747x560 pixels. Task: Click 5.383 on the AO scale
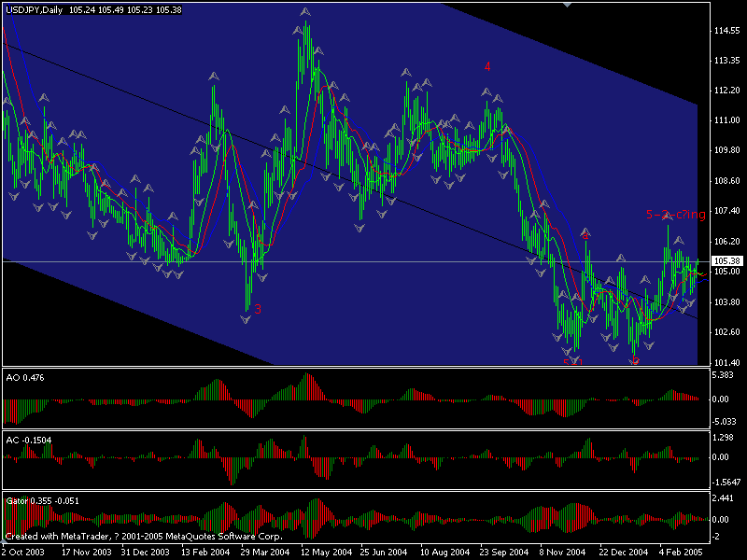tap(724, 375)
